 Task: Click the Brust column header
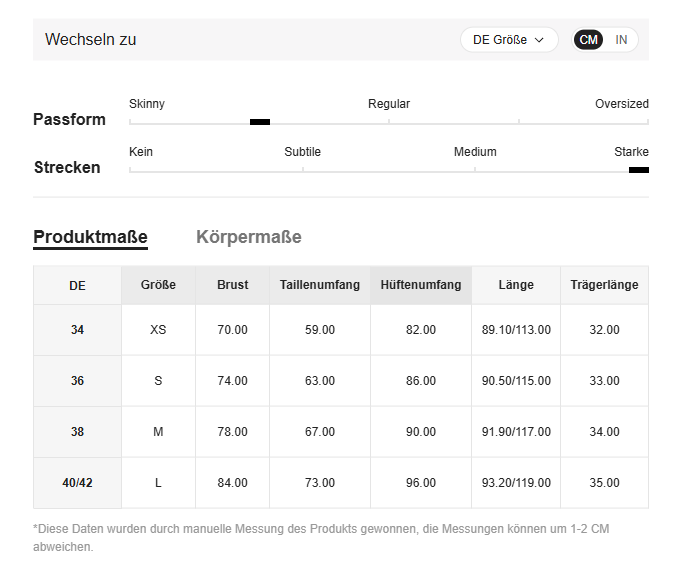point(233,285)
